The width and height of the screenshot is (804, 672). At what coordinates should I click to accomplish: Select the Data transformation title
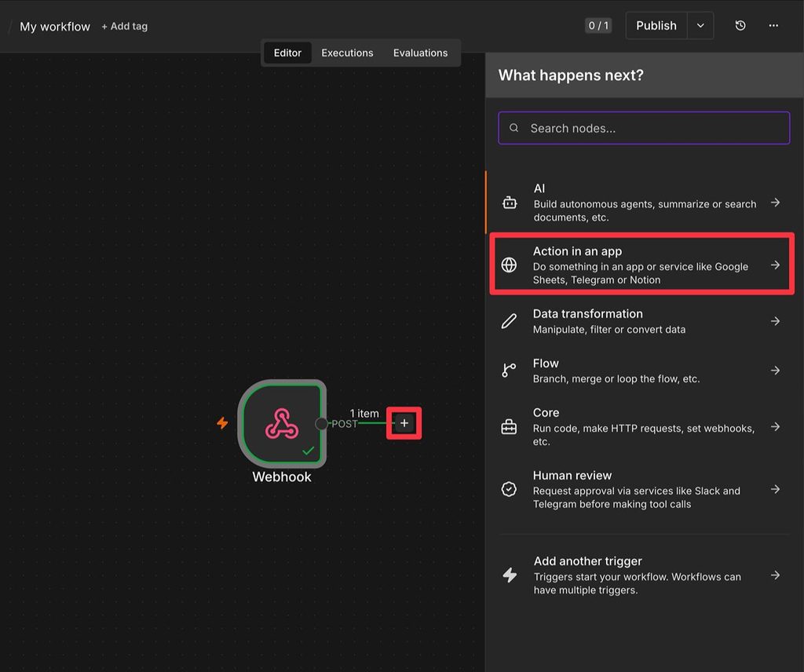pyautogui.click(x=587, y=314)
